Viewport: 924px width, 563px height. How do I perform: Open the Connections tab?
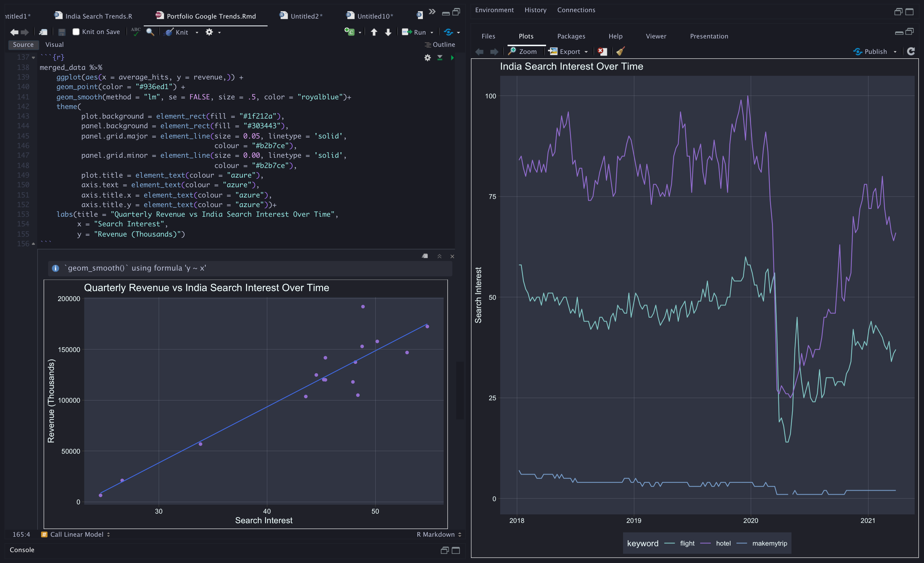click(576, 10)
